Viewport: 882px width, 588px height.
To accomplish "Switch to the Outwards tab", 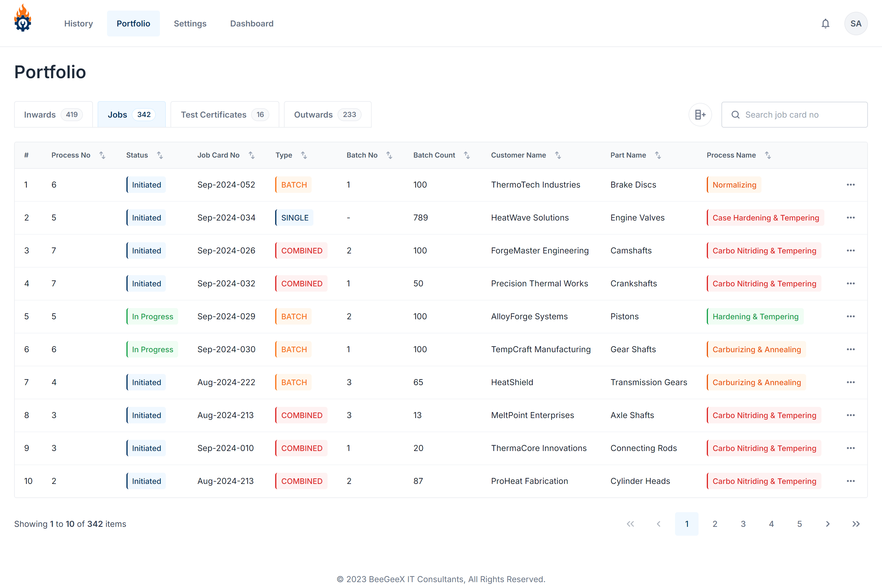I will (328, 115).
